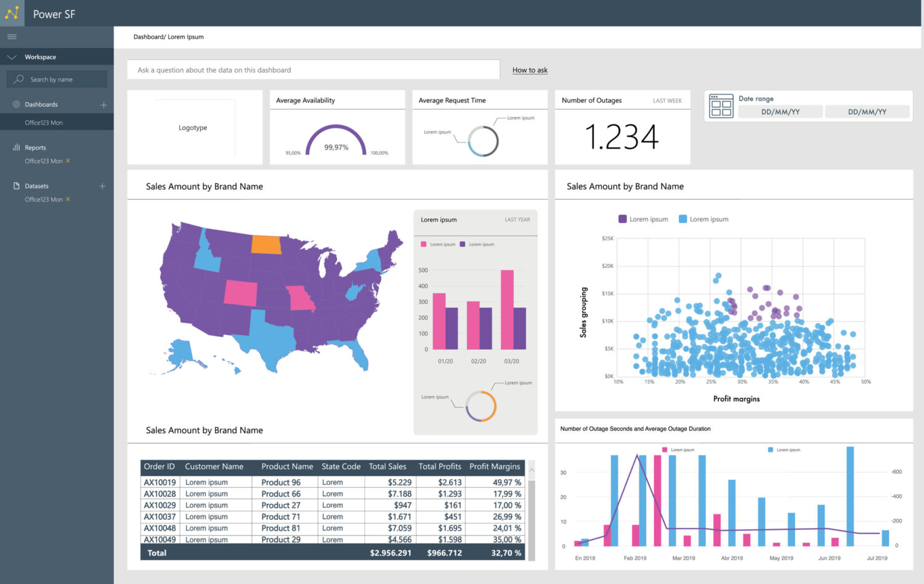Open the hamburger navigation menu
924x584 pixels.
coord(11,36)
